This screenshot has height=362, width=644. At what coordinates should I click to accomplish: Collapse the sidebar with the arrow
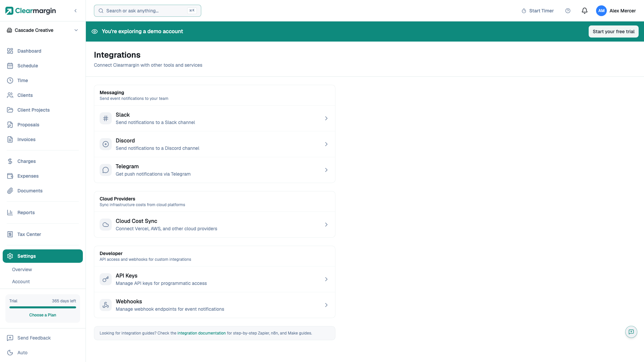pos(75,11)
